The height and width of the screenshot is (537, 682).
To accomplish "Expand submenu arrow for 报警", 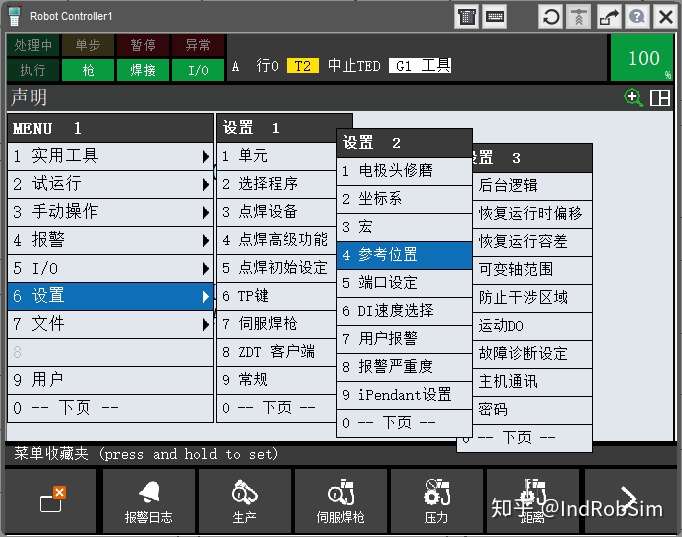I will point(206,240).
